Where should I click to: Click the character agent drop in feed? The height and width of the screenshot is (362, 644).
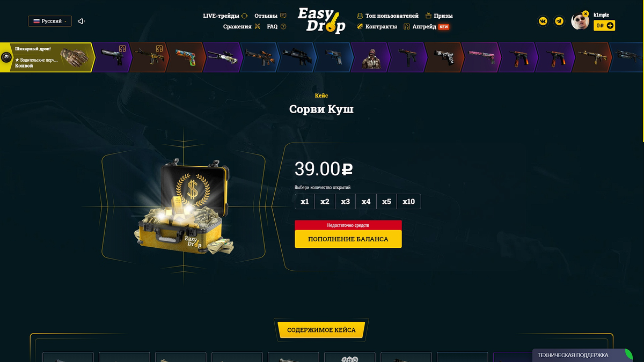[x=371, y=57]
